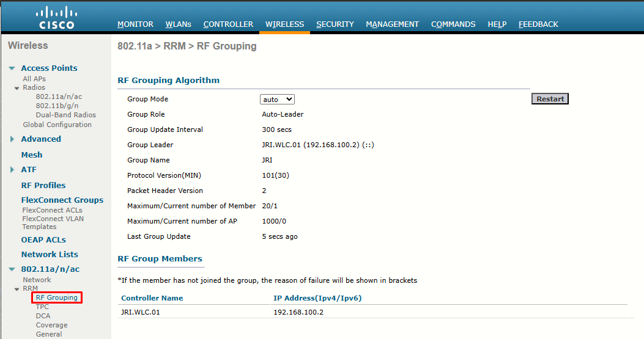Viewport: 644px width, 339px height.
Task: Open Network Lists link
Action: point(50,255)
